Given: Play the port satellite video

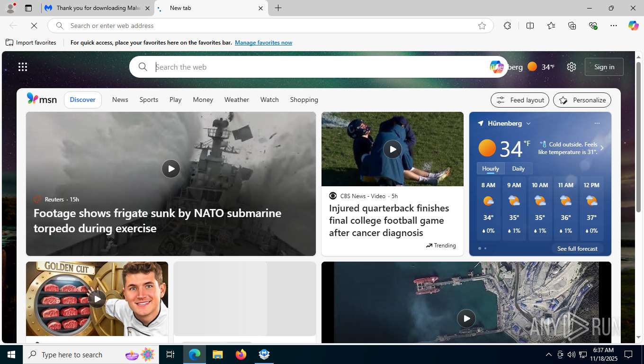Looking at the screenshot, I should click(466, 318).
